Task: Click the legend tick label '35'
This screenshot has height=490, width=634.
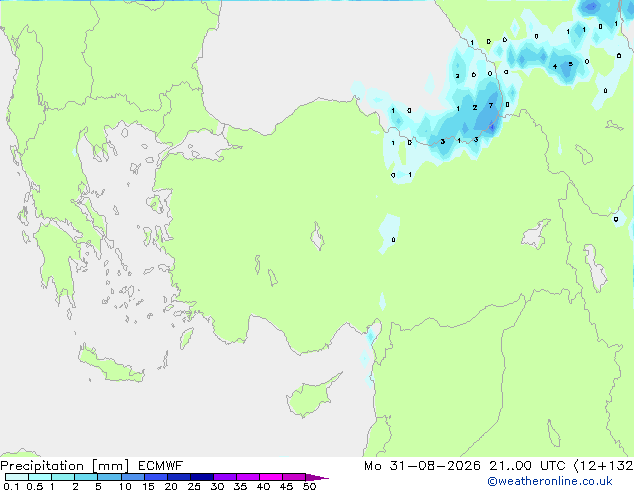Action: point(240,486)
